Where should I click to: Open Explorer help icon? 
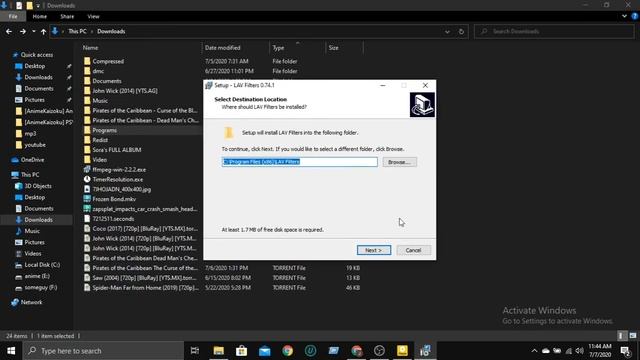pyautogui.click(x=635, y=16)
